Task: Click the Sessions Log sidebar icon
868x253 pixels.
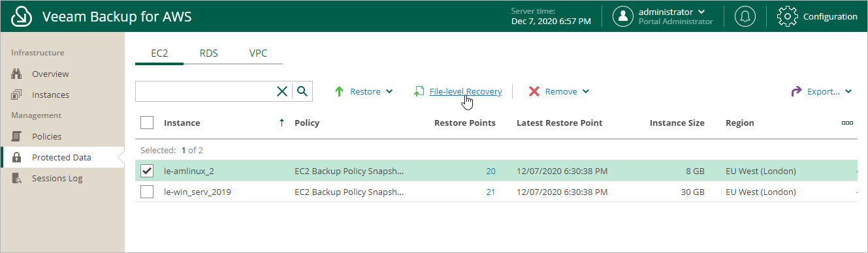Action: pos(17,178)
